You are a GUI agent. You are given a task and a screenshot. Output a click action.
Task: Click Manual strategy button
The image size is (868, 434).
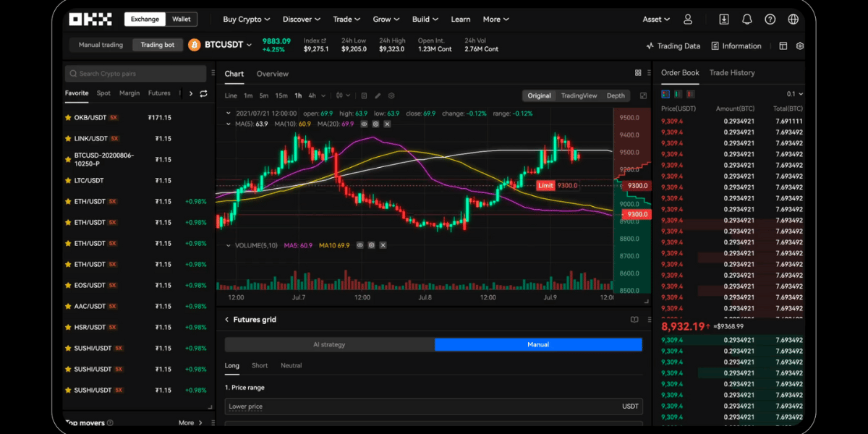[x=538, y=344]
